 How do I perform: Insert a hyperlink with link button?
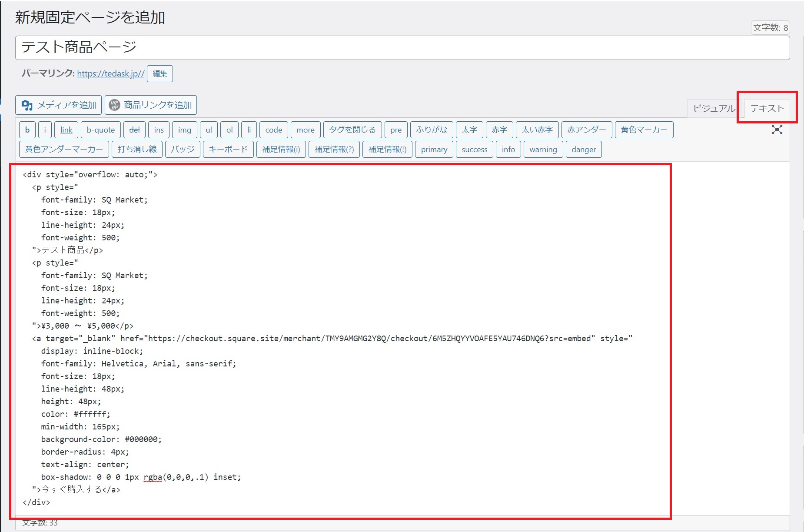[x=66, y=130]
